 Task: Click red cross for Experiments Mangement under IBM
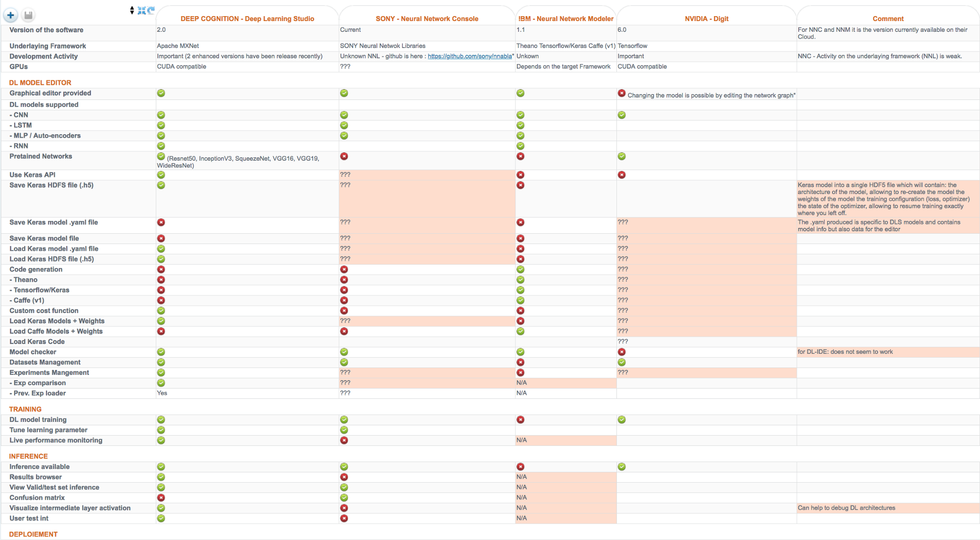(x=520, y=372)
